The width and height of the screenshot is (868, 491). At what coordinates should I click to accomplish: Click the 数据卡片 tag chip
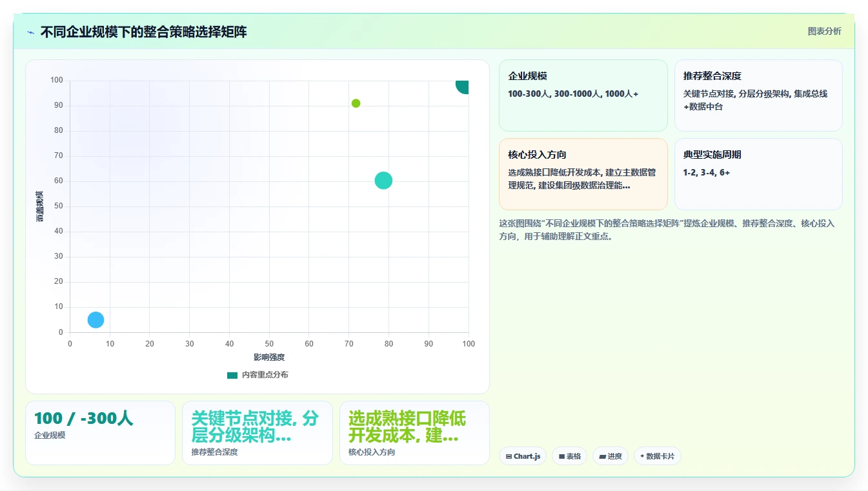[x=657, y=456]
